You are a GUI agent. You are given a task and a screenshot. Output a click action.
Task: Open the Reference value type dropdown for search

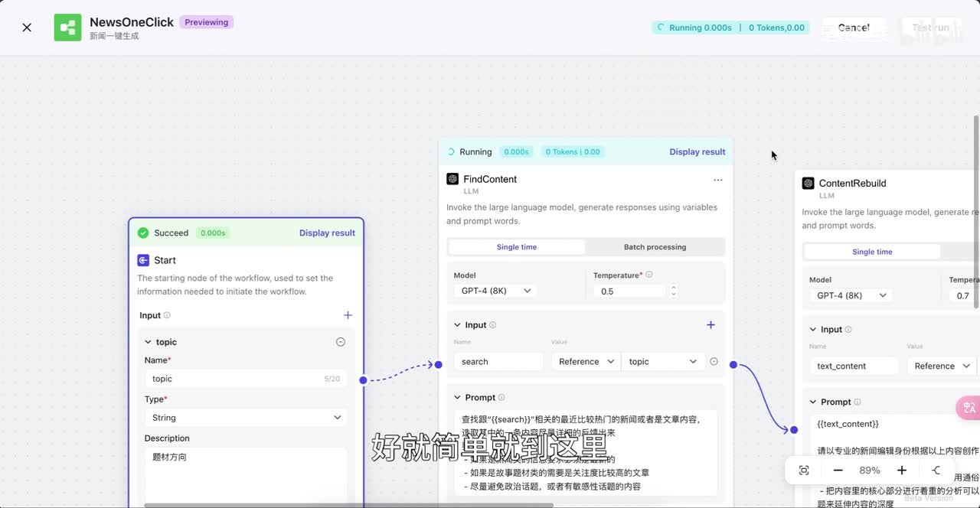coord(586,362)
